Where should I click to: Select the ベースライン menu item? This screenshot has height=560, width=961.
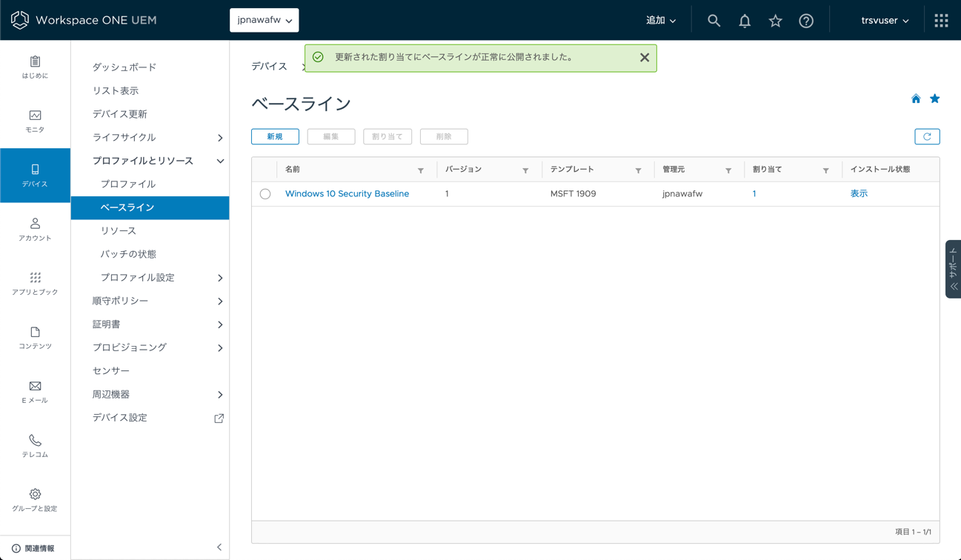pyautogui.click(x=150, y=207)
